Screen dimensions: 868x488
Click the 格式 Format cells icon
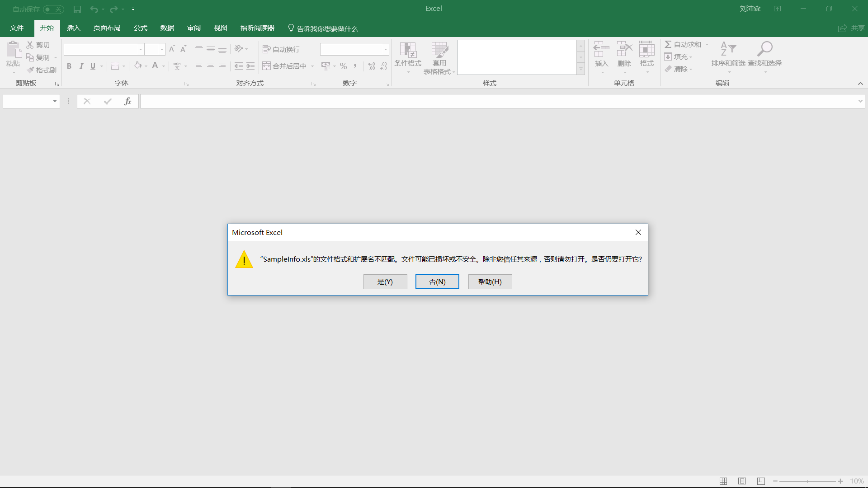point(647,49)
